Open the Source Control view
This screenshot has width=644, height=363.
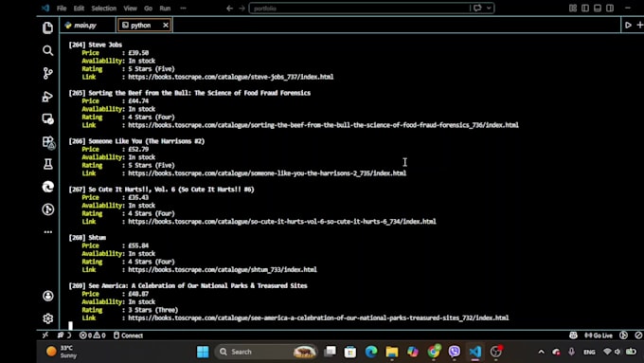point(47,73)
